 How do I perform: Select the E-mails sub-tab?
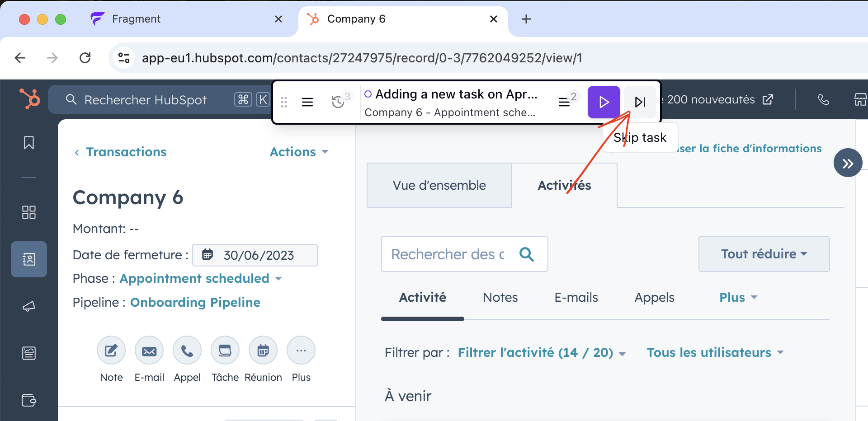576,297
